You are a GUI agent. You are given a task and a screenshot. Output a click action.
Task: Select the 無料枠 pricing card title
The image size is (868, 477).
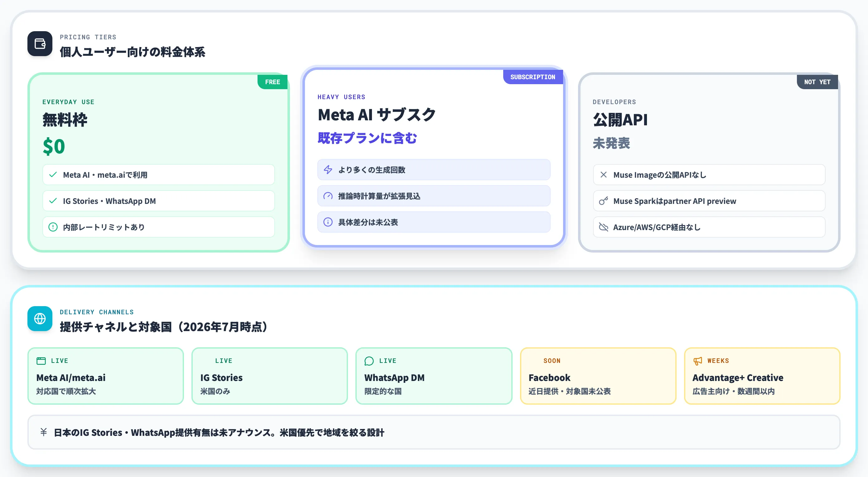click(65, 120)
